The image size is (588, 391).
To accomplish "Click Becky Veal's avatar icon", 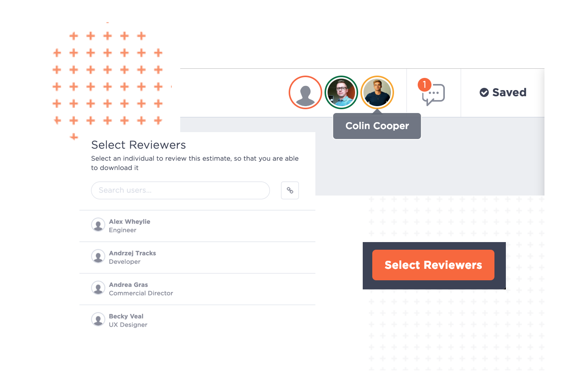I will click(98, 320).
